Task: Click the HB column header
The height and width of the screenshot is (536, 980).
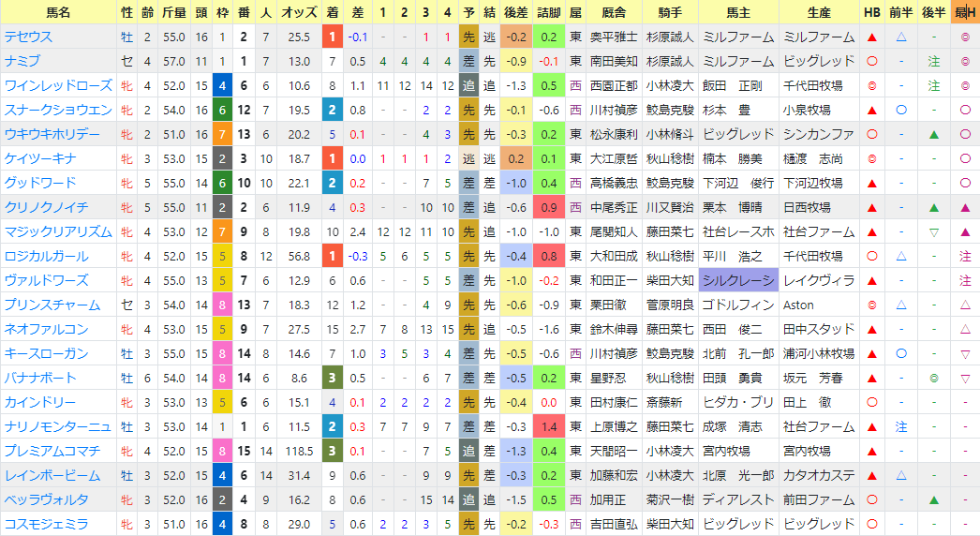Action: (x=872, y=12)
